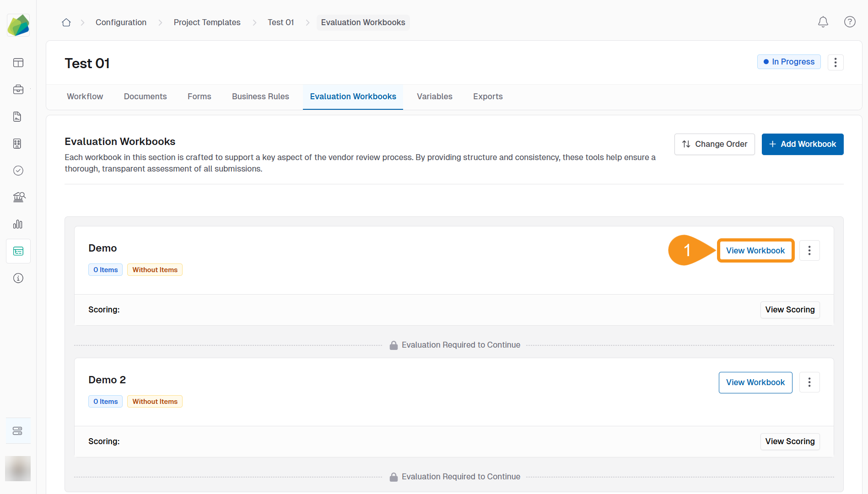Go to Project Templates breadcrumb link
This screenshot has width=868, height=494.
(x=207, y=22)
